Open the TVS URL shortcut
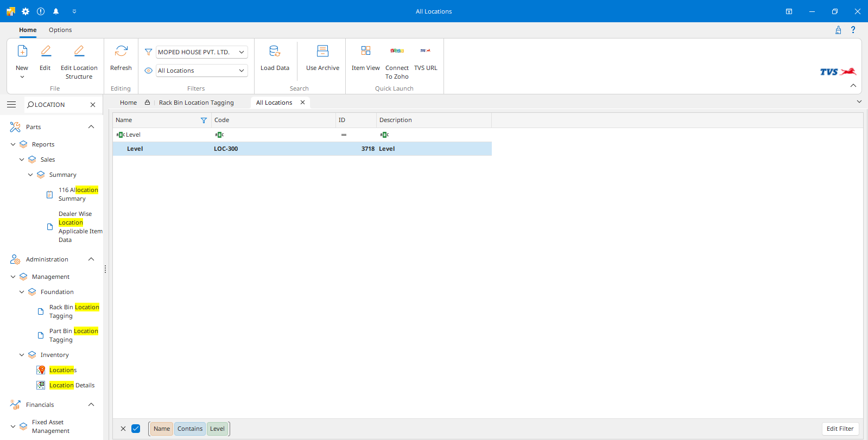The width and height of the screenshot is (868, 440). [x=426, y=52]
